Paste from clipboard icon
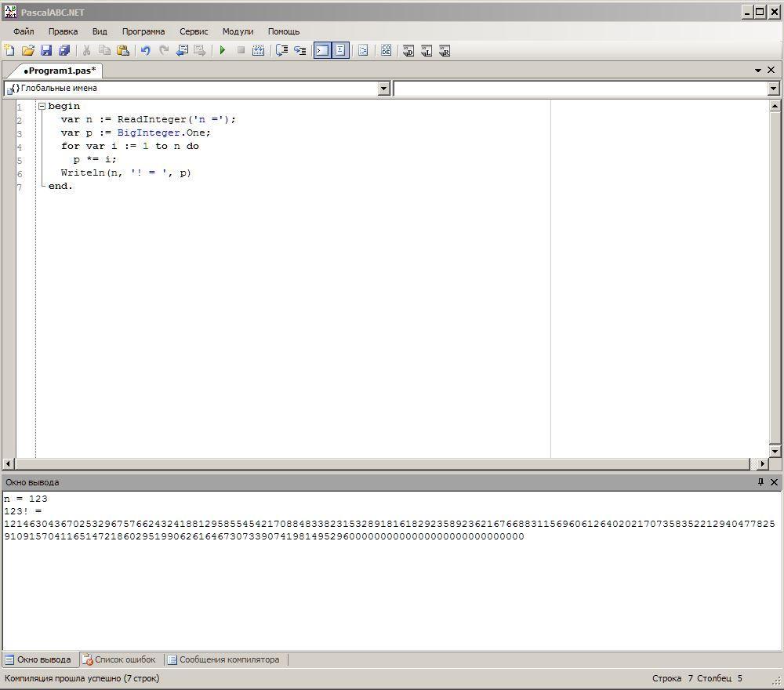Image resolution: width=784 pixels, height=690 pixels. click(x=123, y=50)
